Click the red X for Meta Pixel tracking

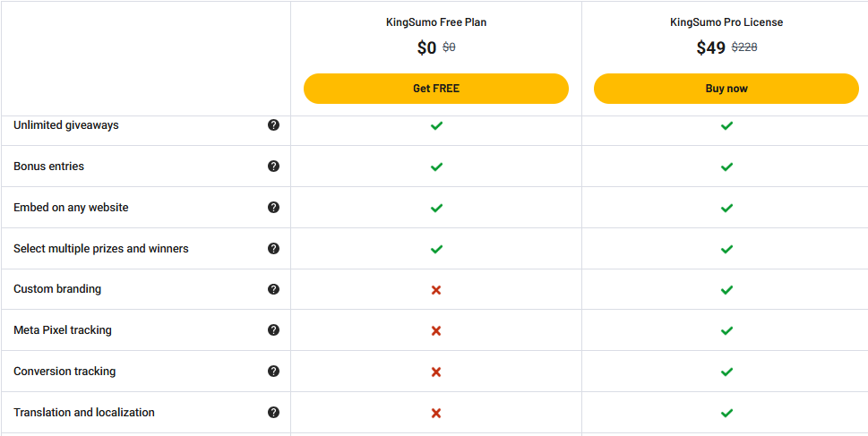[436, 331]
